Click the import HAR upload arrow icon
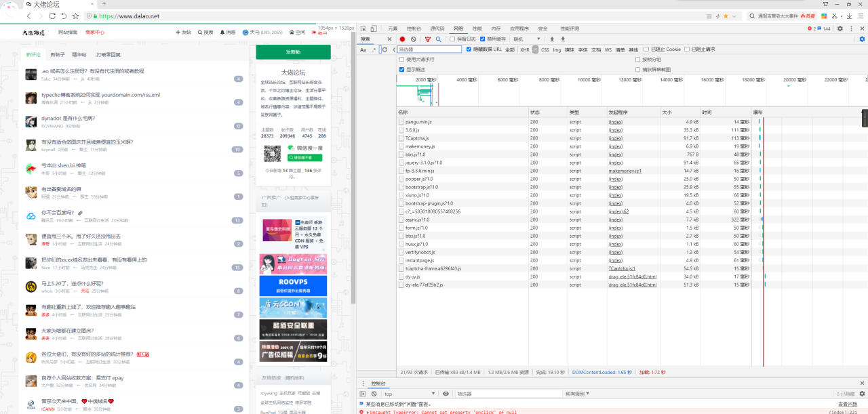 pos(551,39)
